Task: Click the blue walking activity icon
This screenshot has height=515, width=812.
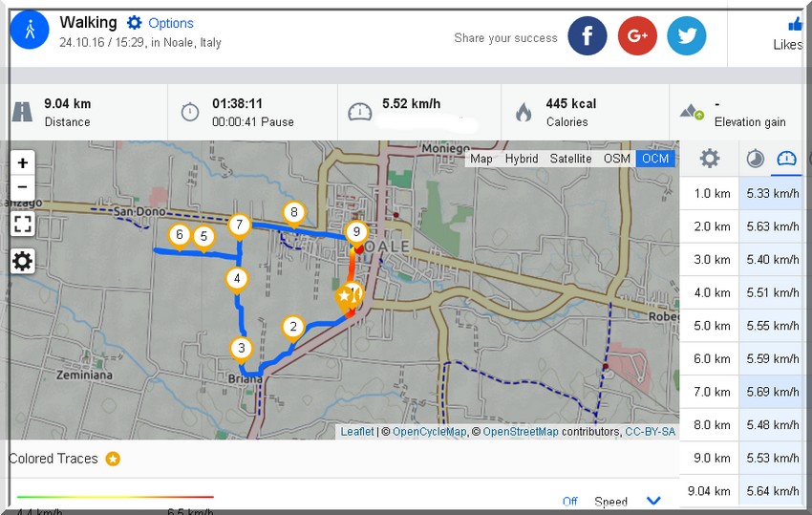Action: click(x=30, y=30)
